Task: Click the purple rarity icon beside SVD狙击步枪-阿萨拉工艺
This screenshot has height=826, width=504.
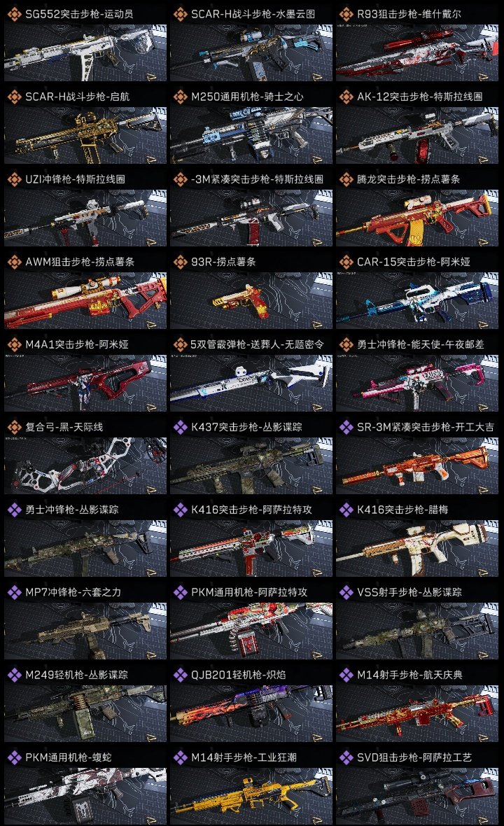Action: [x=346, y=757]
